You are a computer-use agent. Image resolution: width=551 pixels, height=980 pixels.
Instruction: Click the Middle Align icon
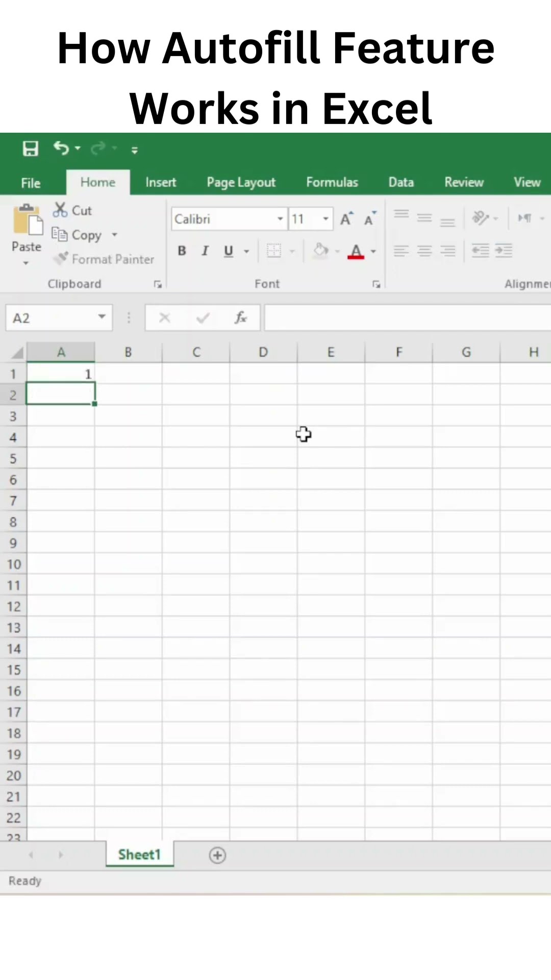(x=424, y=218)
